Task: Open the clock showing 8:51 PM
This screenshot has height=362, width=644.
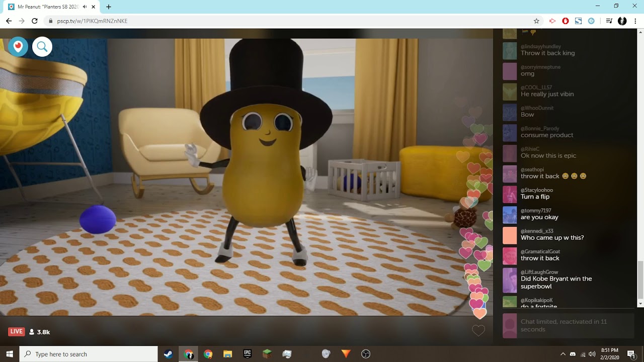Action: 609,354
